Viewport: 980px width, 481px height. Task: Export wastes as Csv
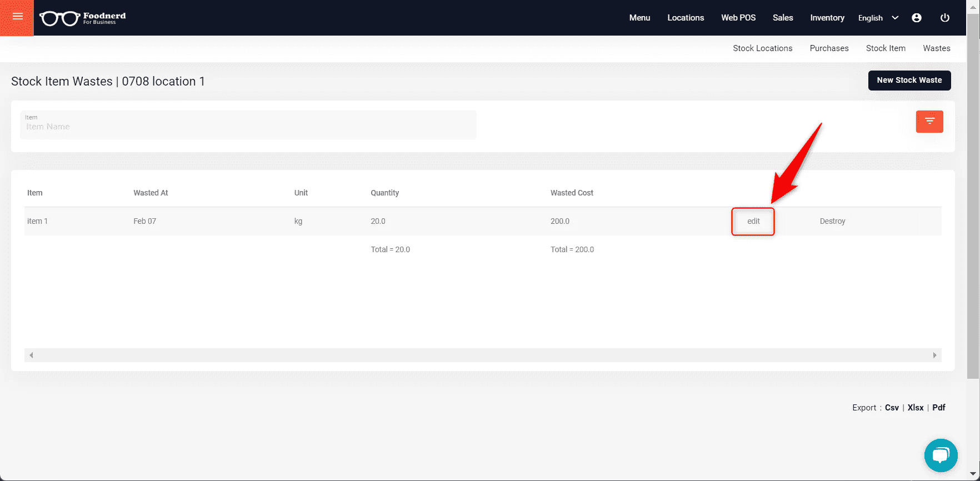pyautogui.click(x=892, y=408)
